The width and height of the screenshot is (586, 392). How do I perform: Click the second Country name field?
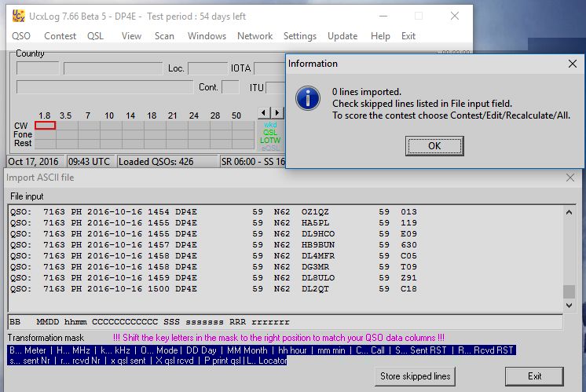(x=113, y=68)
